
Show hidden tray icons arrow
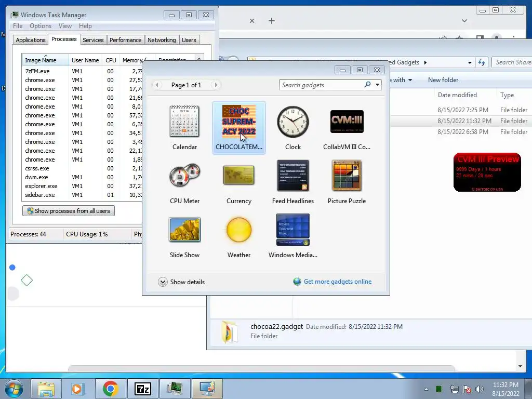(426, 389)
